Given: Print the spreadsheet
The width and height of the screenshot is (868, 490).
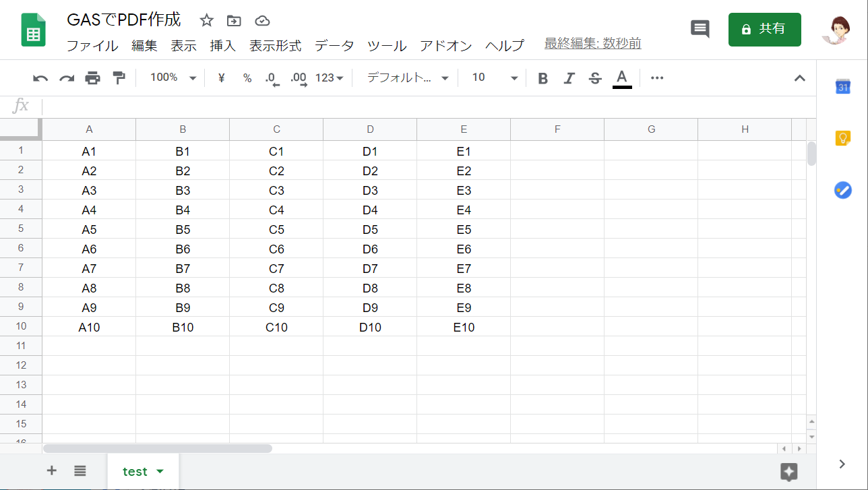Looking at the screenshot, I should 92,78.
